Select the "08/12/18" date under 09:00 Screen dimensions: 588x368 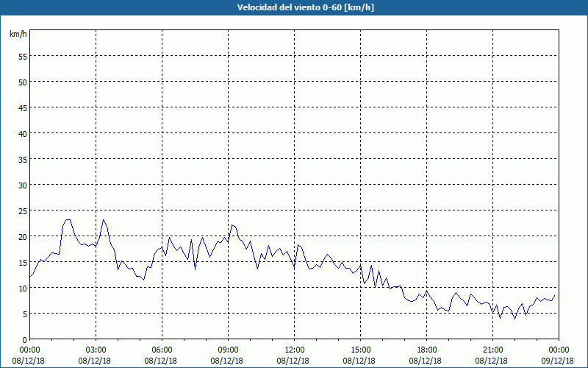pyautogui.click(x=227, y=361)
